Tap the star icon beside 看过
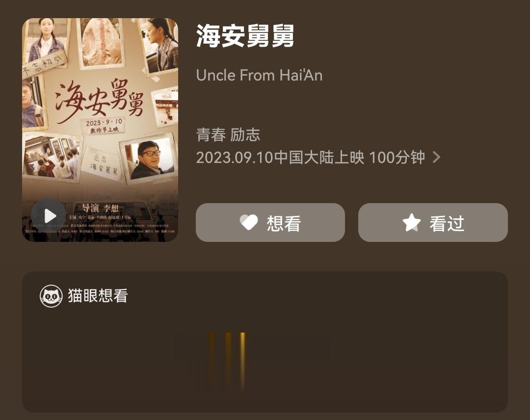The height and width of the screenshot is (420, 530). [x=412, y=223]
